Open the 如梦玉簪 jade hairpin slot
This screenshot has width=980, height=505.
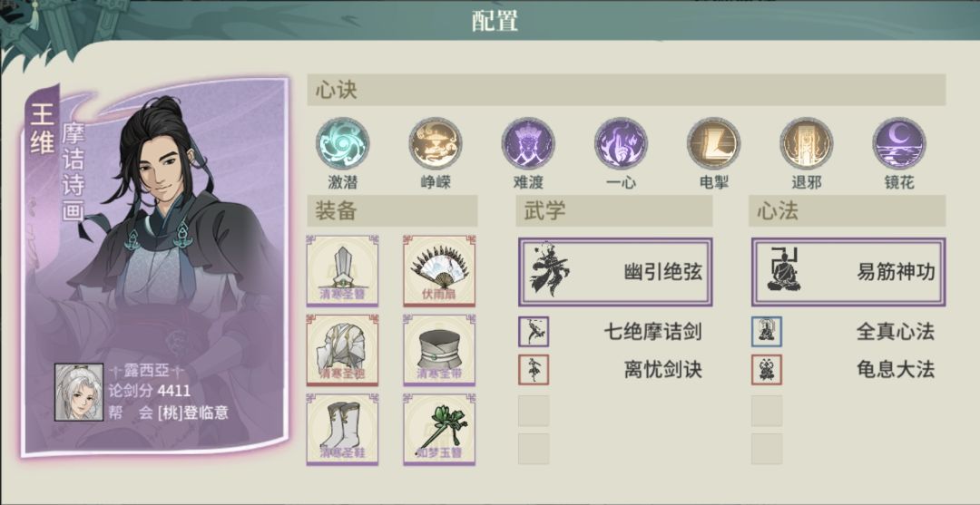click(439, 430)
